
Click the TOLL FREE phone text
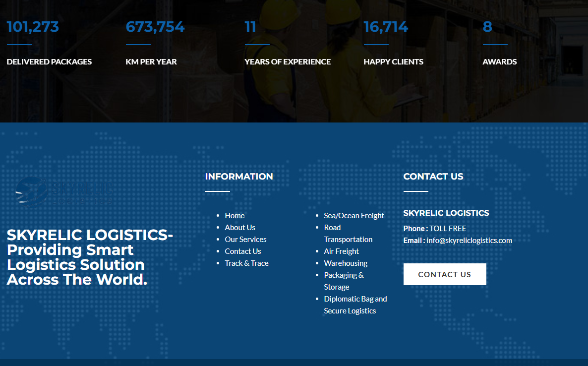pyautogui.click(x=448, y=228)
